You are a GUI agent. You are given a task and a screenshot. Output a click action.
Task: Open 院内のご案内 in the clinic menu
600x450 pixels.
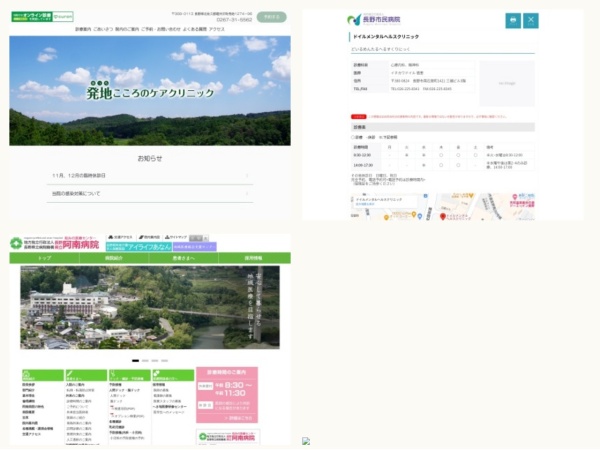[127, 29]
